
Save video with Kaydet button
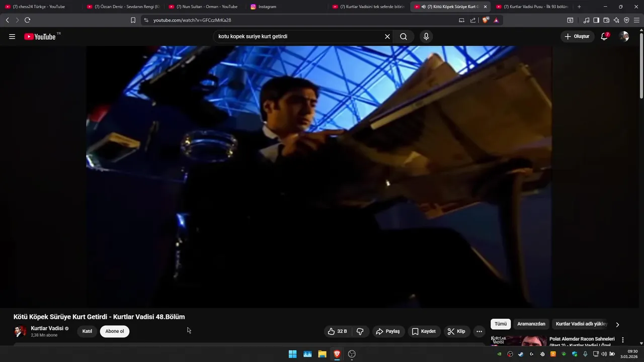pyautogui.click(x=424, y=331)
